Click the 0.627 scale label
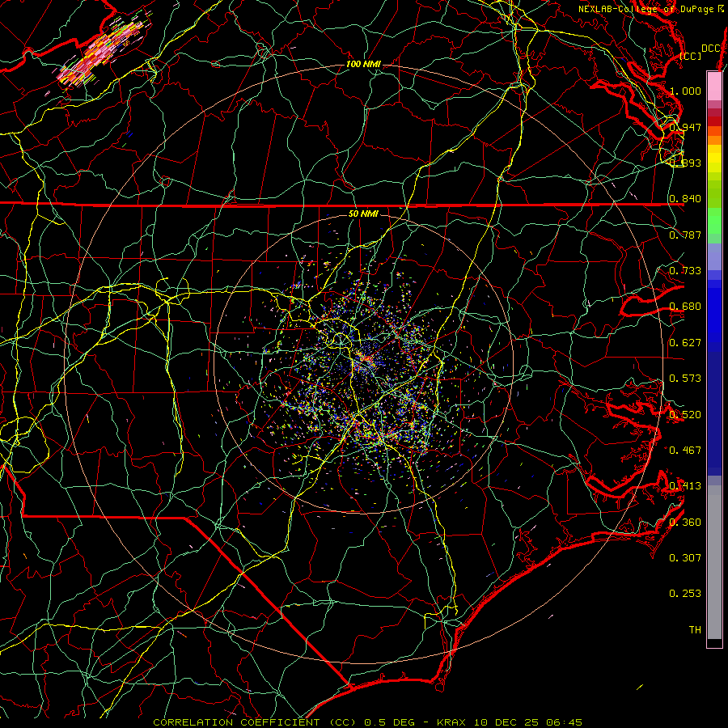This screenshot has height=728, width=728. (x=685, y=343)
